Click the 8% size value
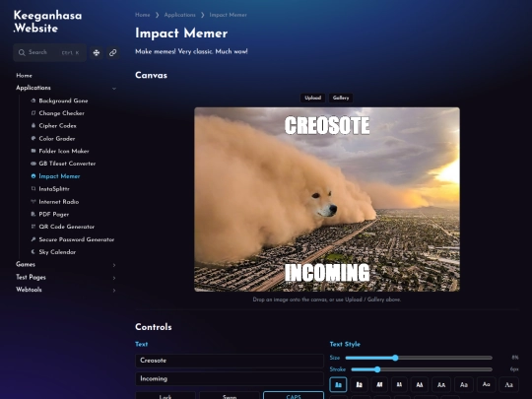This screenshot has width=532, height=399. [514, 358]
